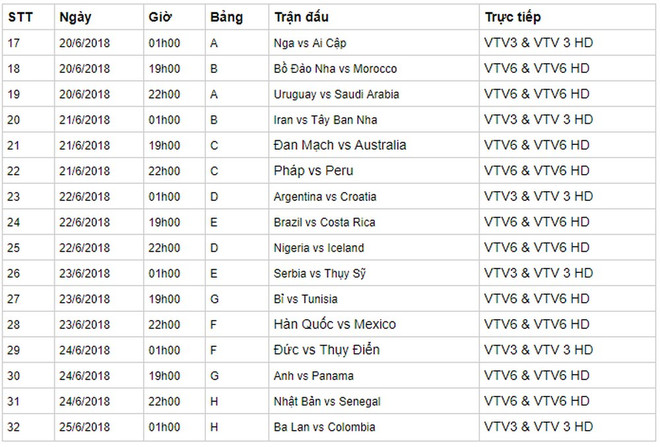This screenshot has width=660, height=447.
Task: Click the Nigeria vs Iceland cell
Action: [x=318, y=247]
